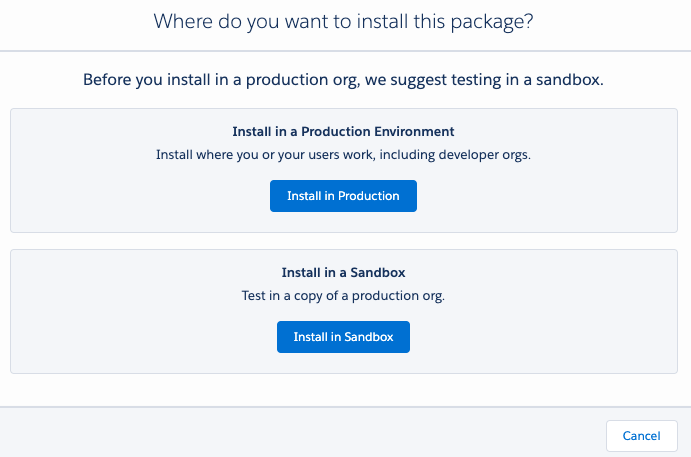
Task: Click the Install in Sandbox button
Action: click(x=343, y=337)
